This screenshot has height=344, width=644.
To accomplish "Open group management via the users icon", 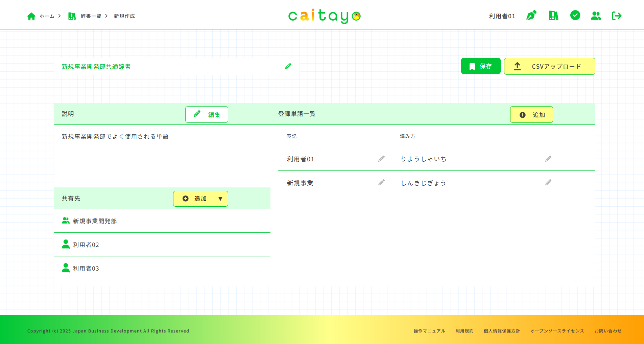I will click(x=596, y=16).
